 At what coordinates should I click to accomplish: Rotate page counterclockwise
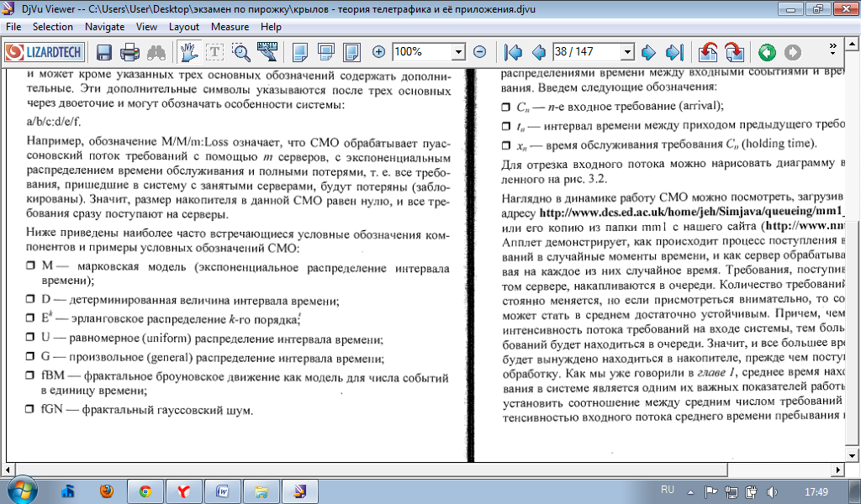pyautogui.click(x=708, y=53)
